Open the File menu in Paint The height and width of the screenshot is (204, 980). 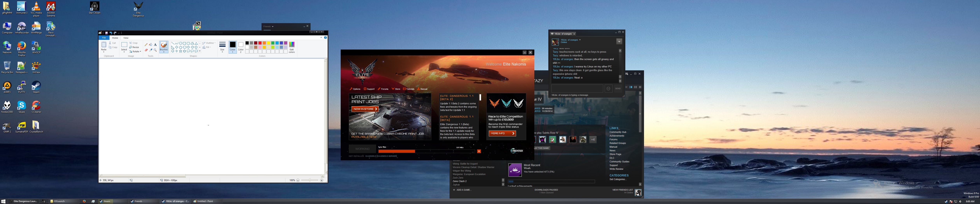(x=104, y=38)
